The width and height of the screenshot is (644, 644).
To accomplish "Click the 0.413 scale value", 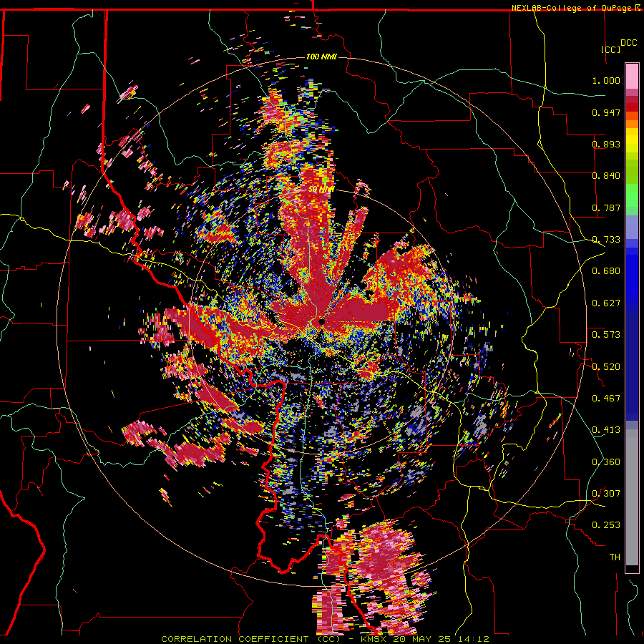I will [x=606, y=430].
